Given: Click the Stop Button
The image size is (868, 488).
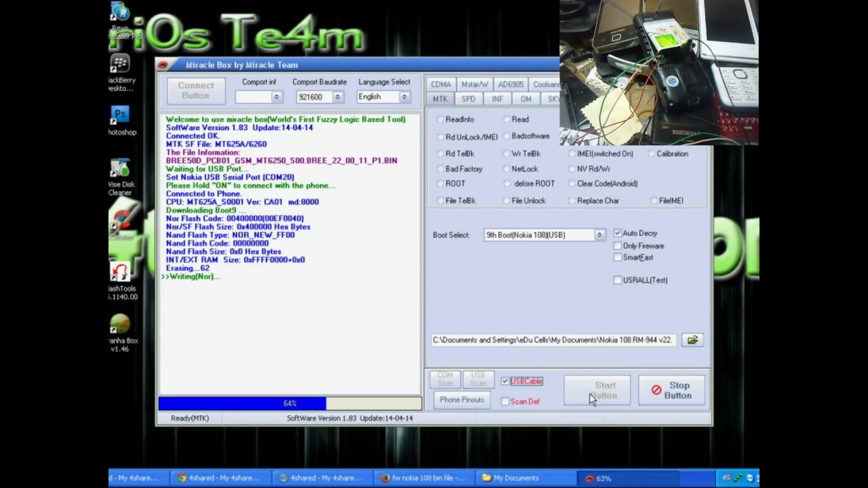Looking at the screenshot, I should point(671,390).
